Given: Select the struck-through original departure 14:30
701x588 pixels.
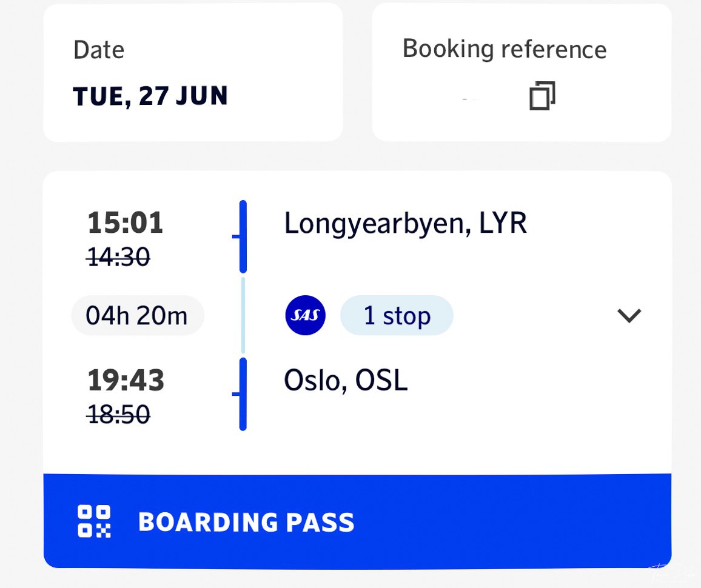Looking at the screenshot, I should point(118,257).
